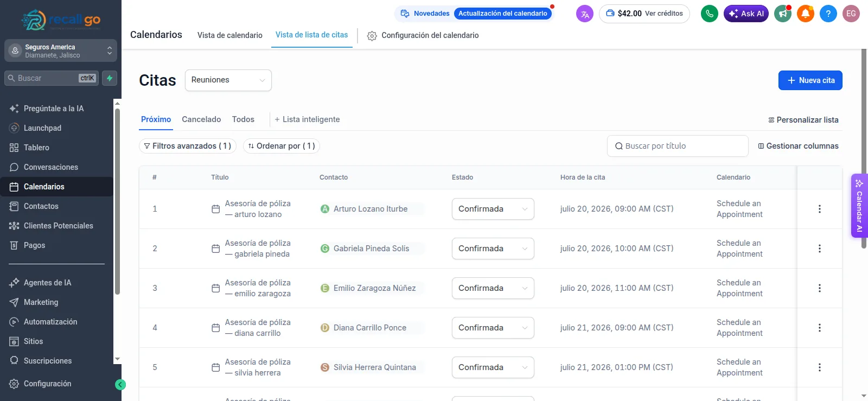
Task: Create a Nueva cita
Action: coord(810,80)
